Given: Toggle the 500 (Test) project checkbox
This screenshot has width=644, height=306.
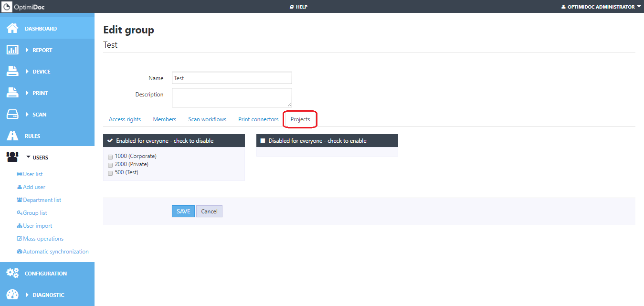Looking at the screenshot, I should 110,173.
